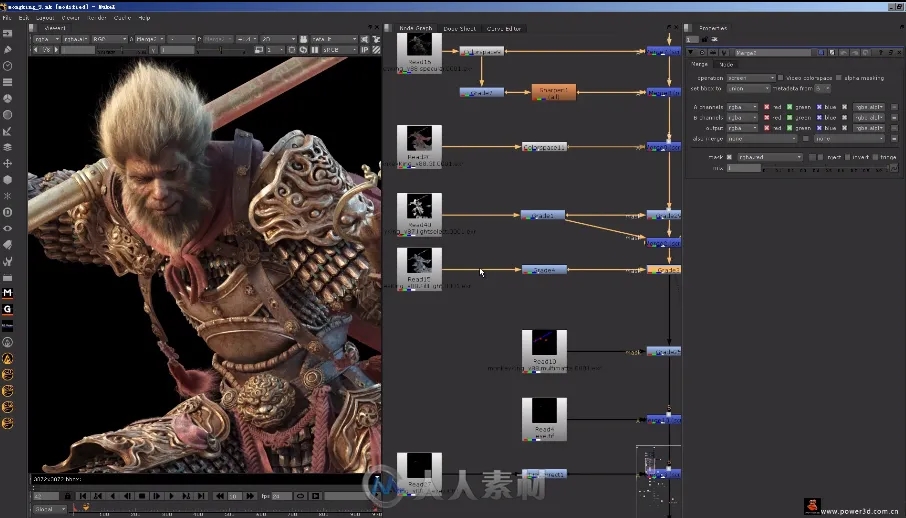Switch to the Dope Sheet tab
The width and height of the screenshot is (906, 518).
(459, 28)
